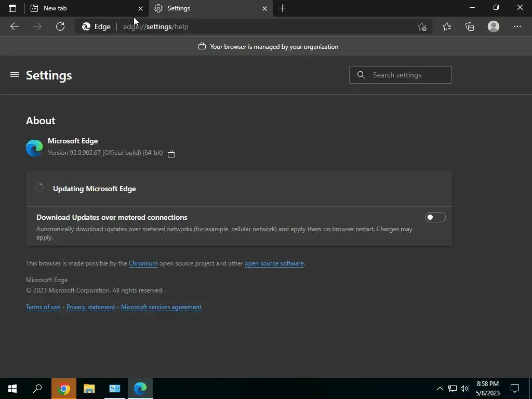Image resolution: width=532 pixels, height=399 pixels.
Task: Open the Terms of use link
Action: (43, 307)
